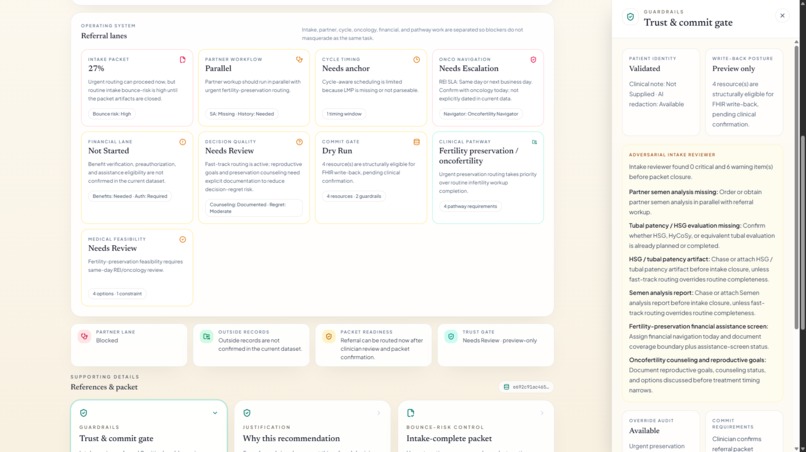Select the Partner Lane Blocked status tile

(129, 345)
